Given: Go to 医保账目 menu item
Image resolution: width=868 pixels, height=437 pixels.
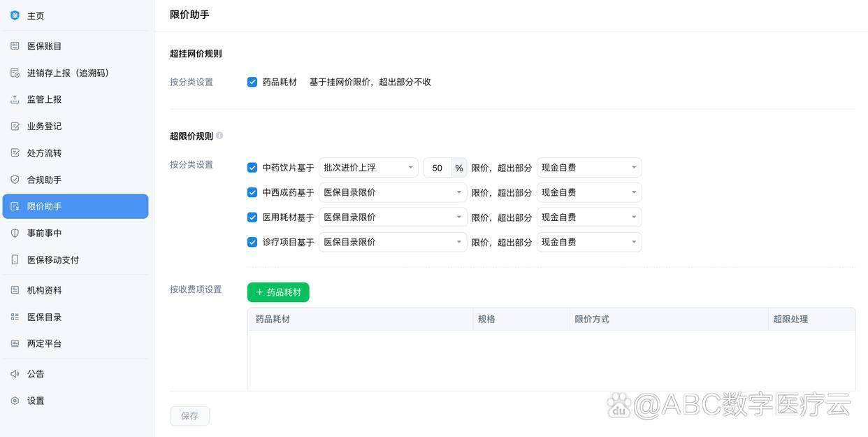Looking at the screenshot, I should coord(75,46).
